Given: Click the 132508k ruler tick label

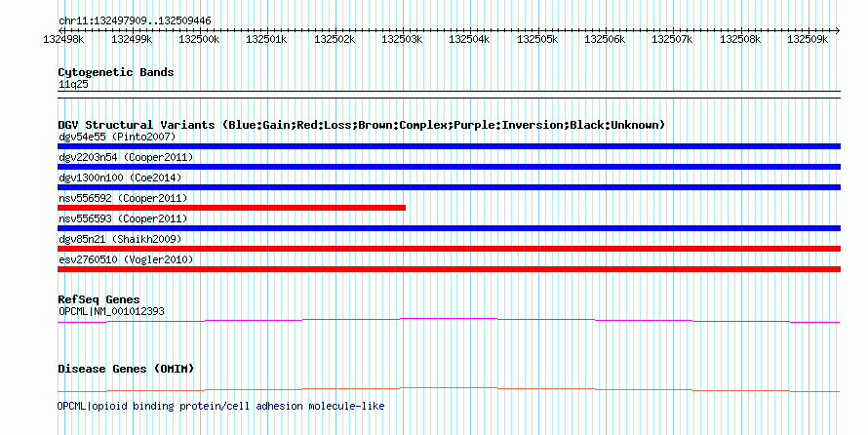Looking at the screenshot, I should click(x=740, y=39).
